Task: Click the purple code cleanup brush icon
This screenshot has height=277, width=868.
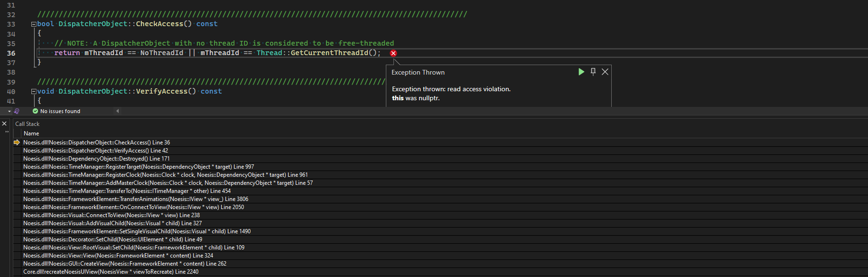Action: click(17, 111)
